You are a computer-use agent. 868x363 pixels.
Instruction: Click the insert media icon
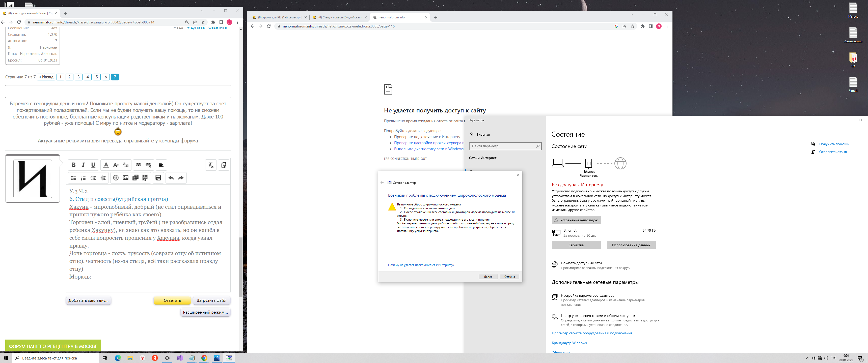(x=135, y=178)
